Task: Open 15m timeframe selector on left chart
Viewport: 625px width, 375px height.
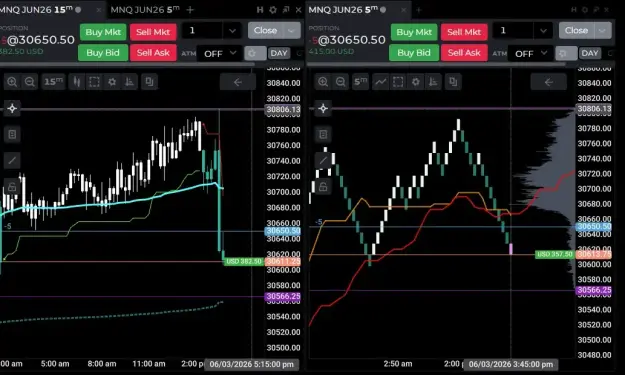Action: (53, 82)
